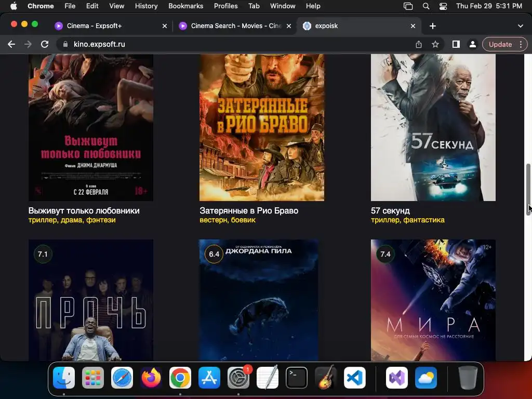Viewport: 532px width, 399px height.
Task: Open the Bookmarks menu
Action: point(185,6)
